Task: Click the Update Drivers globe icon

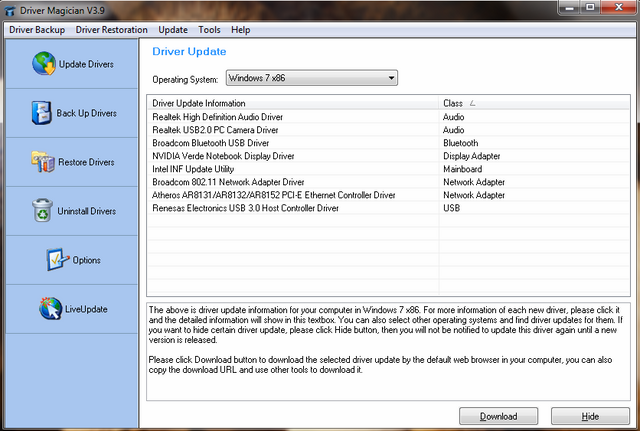Action: 44,64
